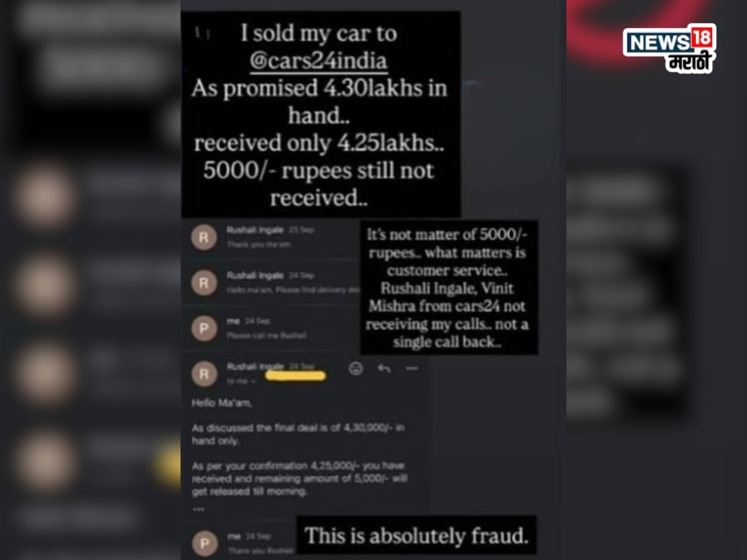Expand the 'to me' recipient details
The image size is (747, 560).
240,381
